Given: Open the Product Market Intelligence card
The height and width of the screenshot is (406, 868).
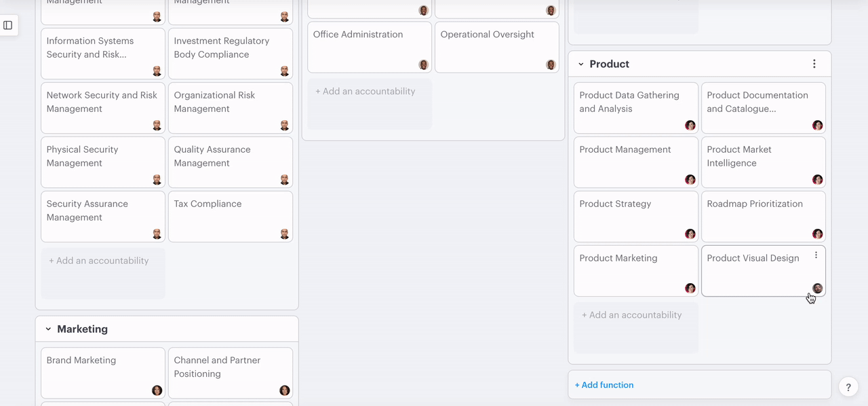Looking at the screenshot, I should pyautogui.click(x=763, y=162).
